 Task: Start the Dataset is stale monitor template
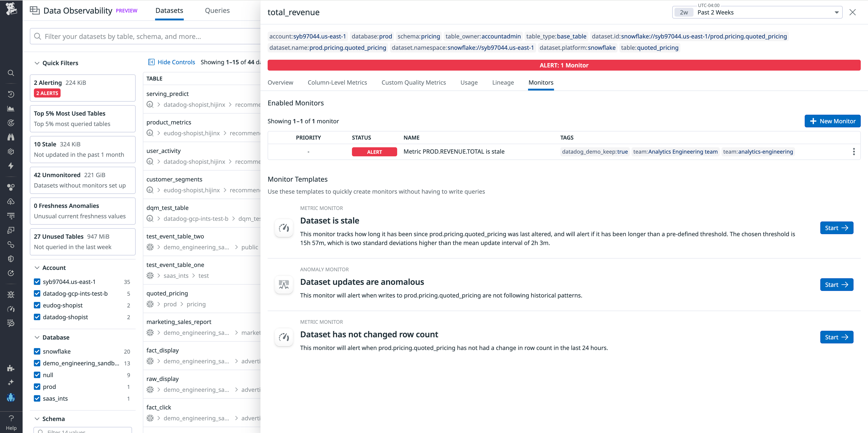(836, 228)
